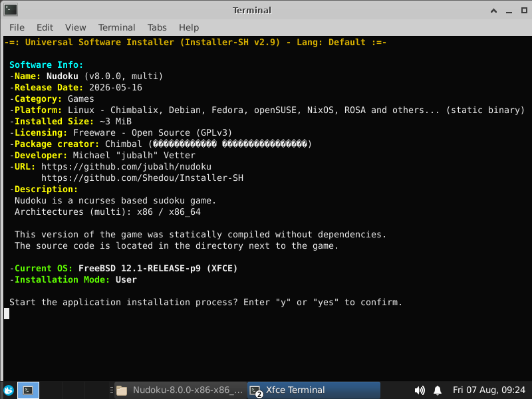Open the volume control icon

[420, 390]
